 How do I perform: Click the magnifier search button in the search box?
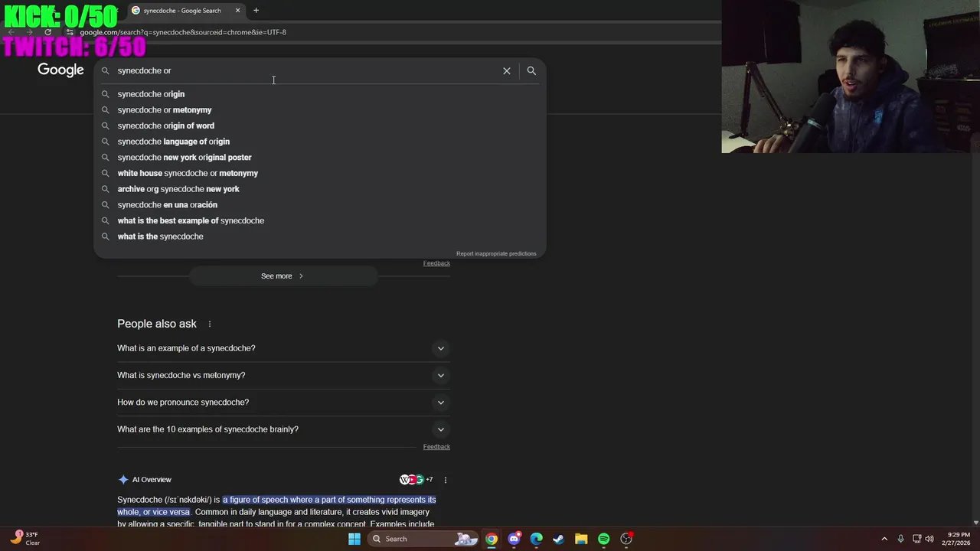(531, 70)
